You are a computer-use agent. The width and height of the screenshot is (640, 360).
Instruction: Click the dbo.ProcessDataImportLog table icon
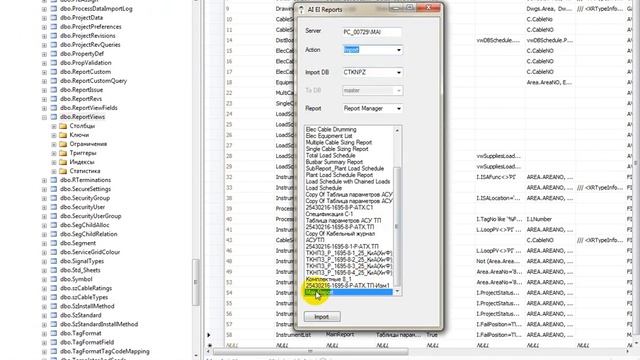pyautogui.click(x=54, y=9)
